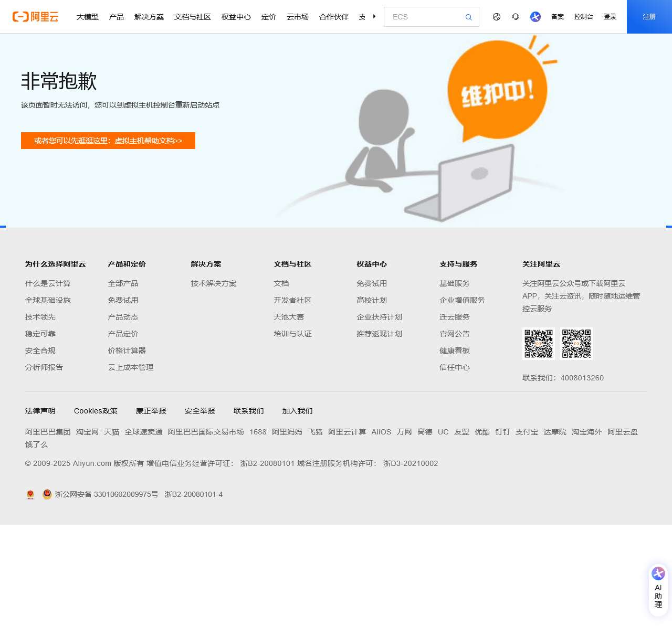The width and height of the screenshot is (672, 627).
Task: Open 健康看板 footer link
Action: [x=455, y=350]
